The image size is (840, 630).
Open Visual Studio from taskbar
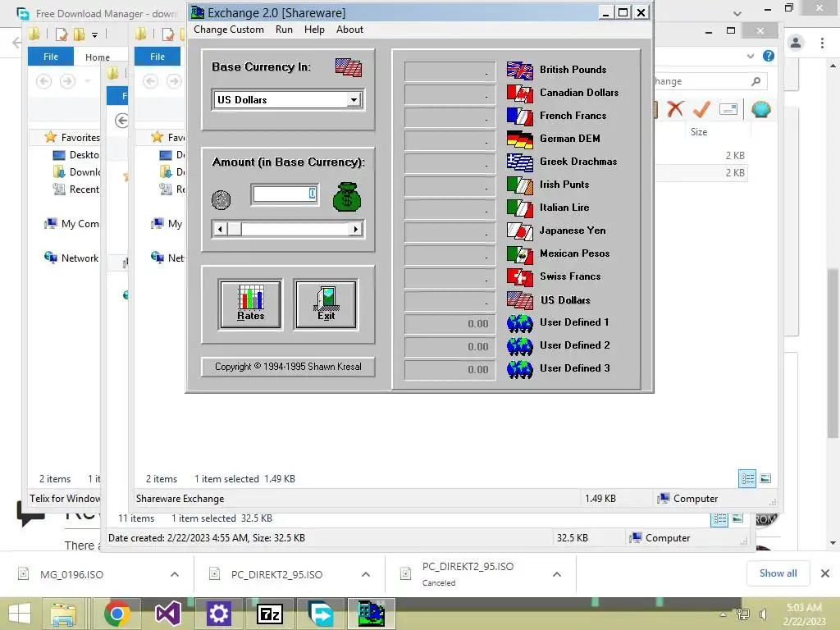click(167, 614)
